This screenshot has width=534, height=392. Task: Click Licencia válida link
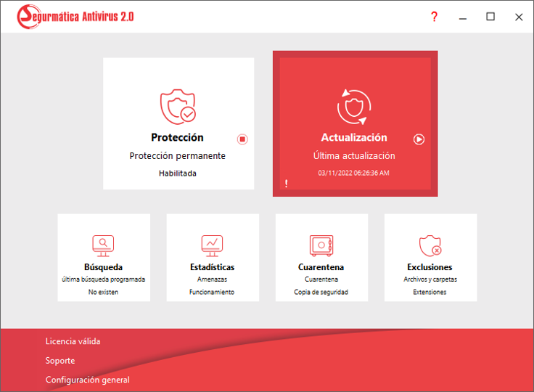click(x=73, y=341)
